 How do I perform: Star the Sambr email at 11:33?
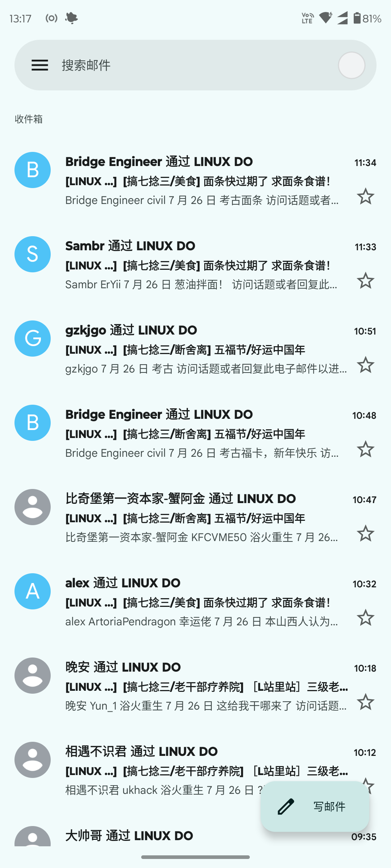pyautogui.click(x=365, y=281)
